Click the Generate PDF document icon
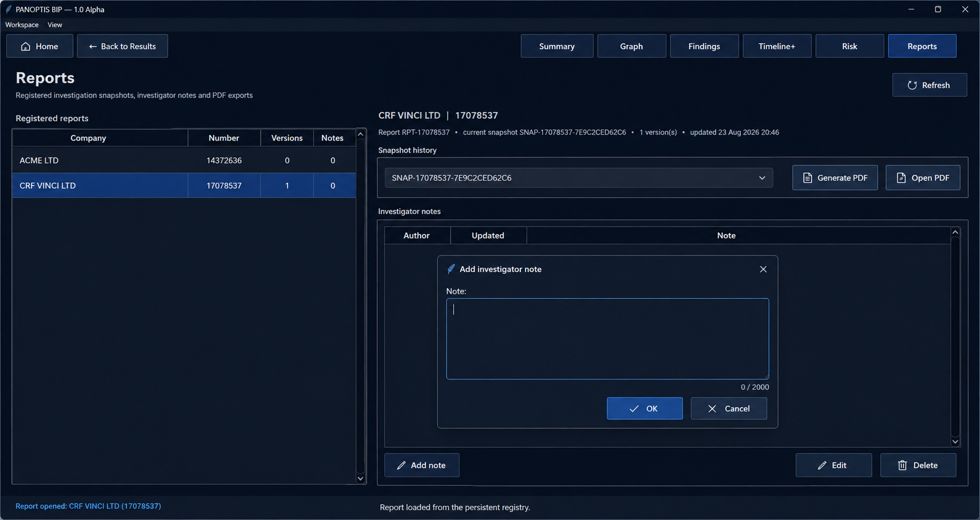The height and width of the screenshot is (520, 980). tap(807, 178)
